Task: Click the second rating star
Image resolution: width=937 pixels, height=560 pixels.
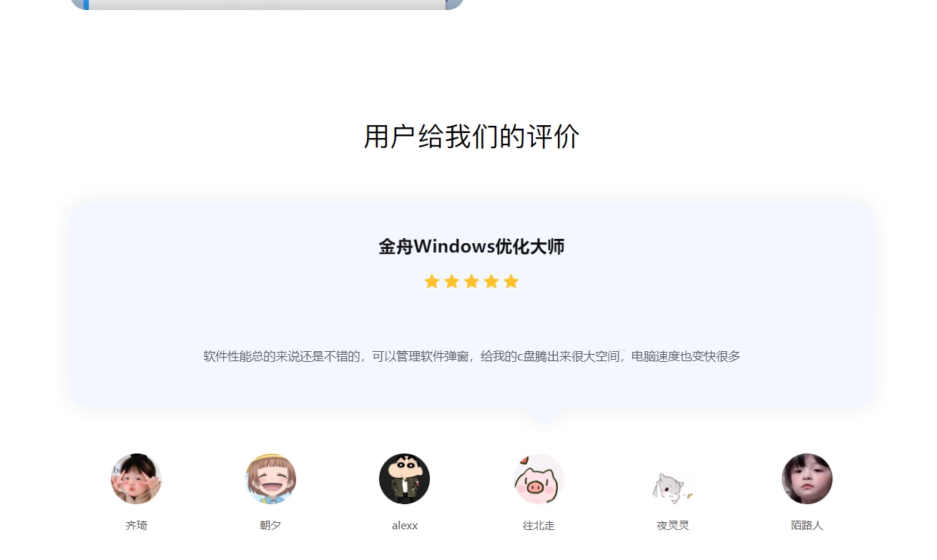Action: 451,281
